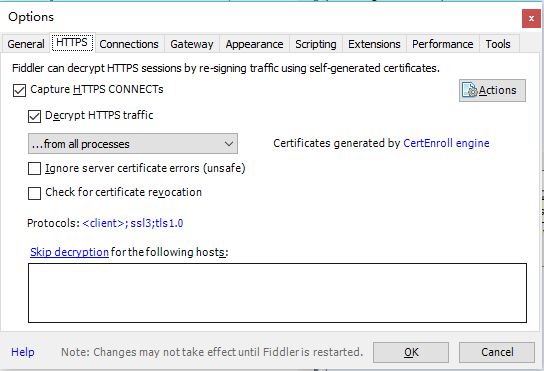
Task: Open the Connections tab
Action: 129,44
